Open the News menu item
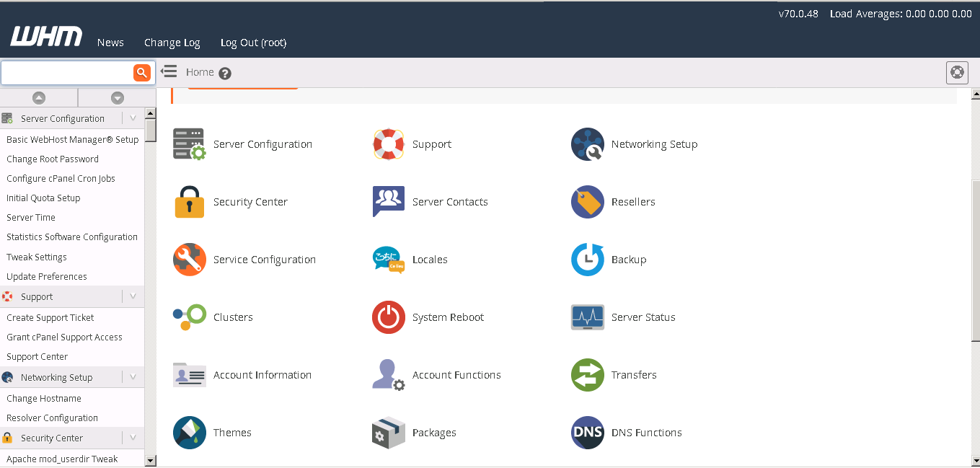This screenshot has width=980, height=468. click(110, 43)
